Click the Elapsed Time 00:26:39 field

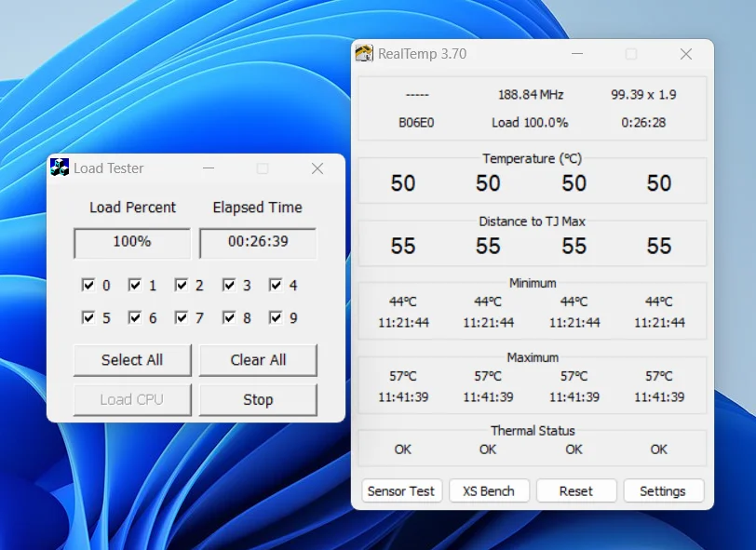(258, 243)
